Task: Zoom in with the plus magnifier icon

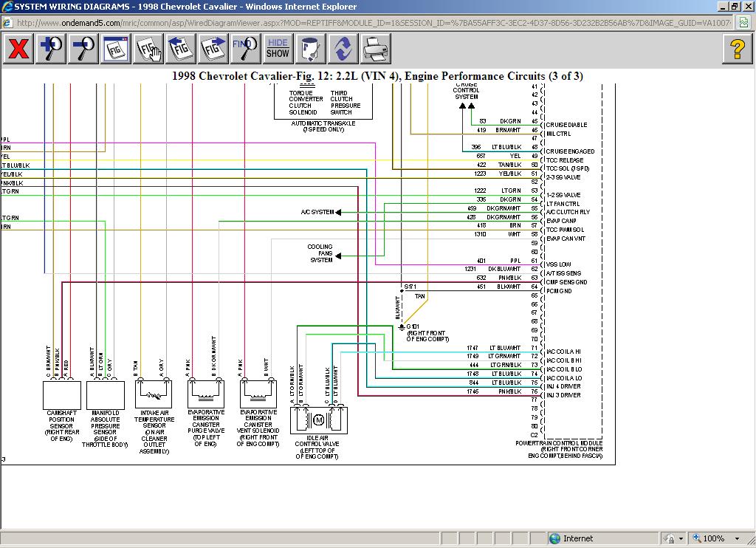Action: (x=52, y=49)
